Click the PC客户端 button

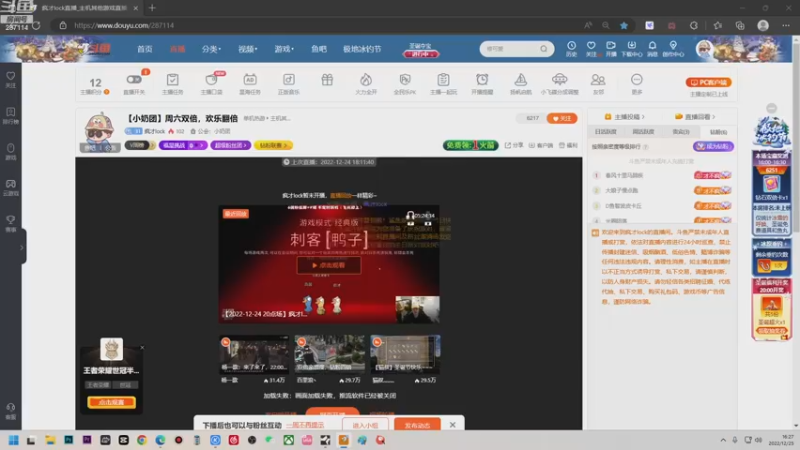(x=709, y=82)
